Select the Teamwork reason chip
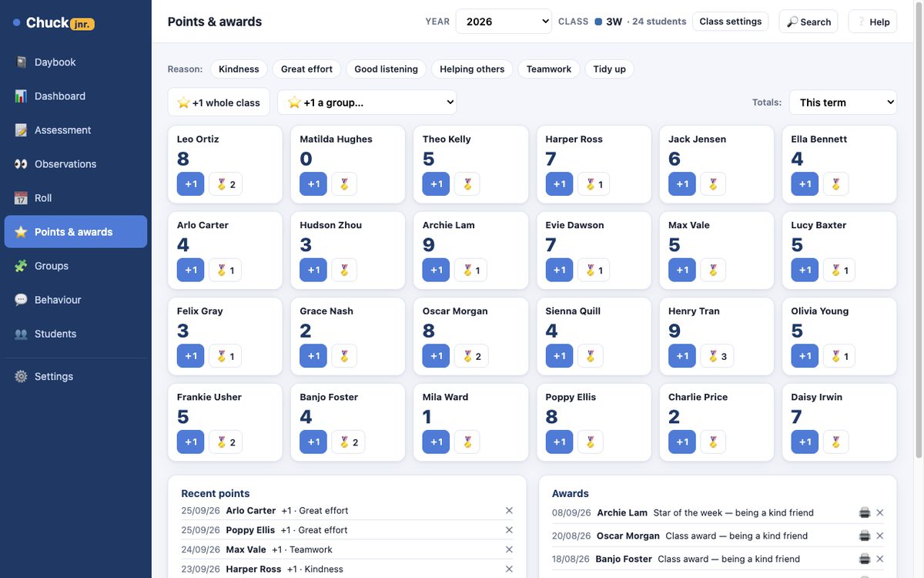Image resolution: width=924 pixels, height=578 pixels. point(549,69)
